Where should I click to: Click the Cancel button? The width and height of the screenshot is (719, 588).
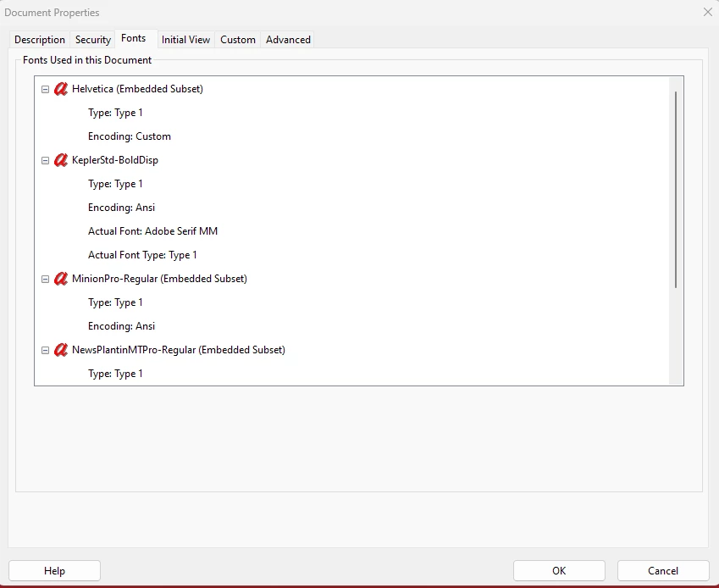pos(663,570)
